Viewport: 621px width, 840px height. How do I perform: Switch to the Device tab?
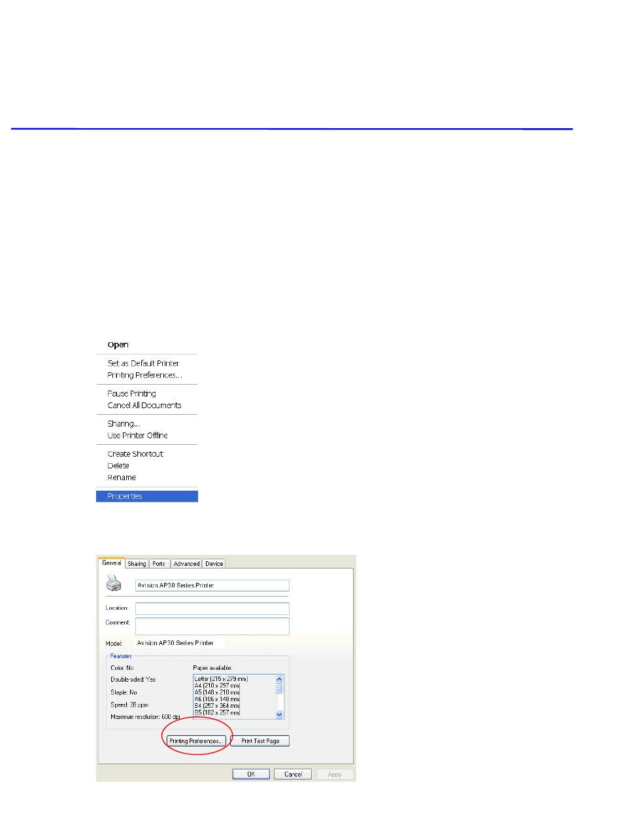pos(214,563)
